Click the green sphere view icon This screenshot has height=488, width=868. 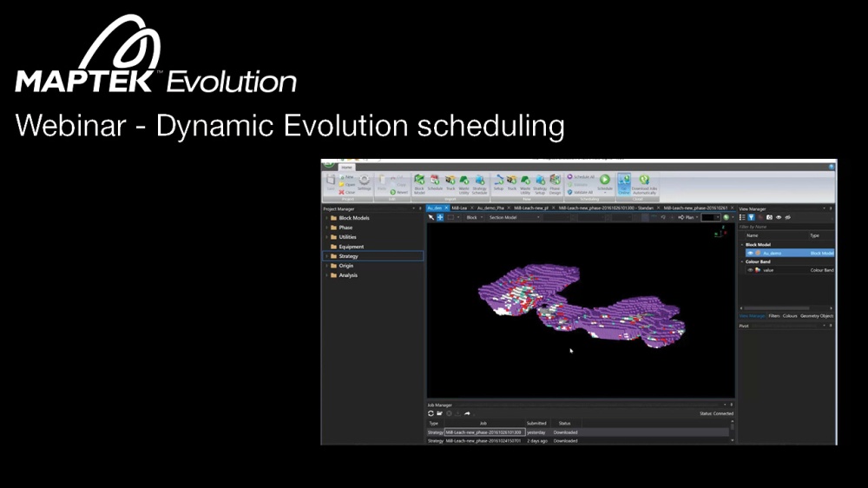click(726, 217)
